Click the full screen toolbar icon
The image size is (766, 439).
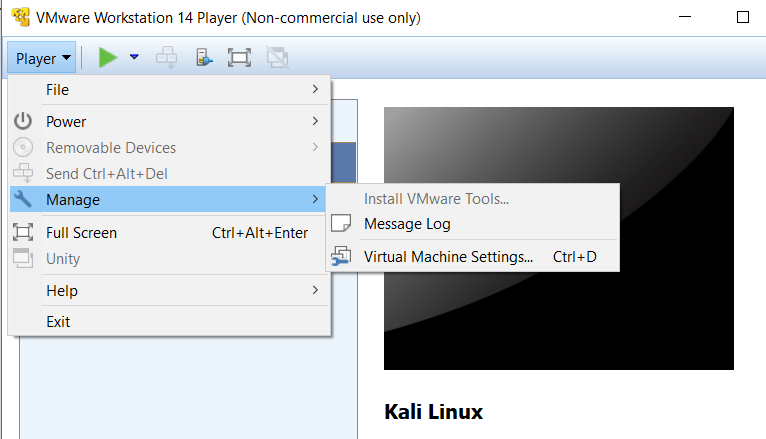(x=239, y=58)
